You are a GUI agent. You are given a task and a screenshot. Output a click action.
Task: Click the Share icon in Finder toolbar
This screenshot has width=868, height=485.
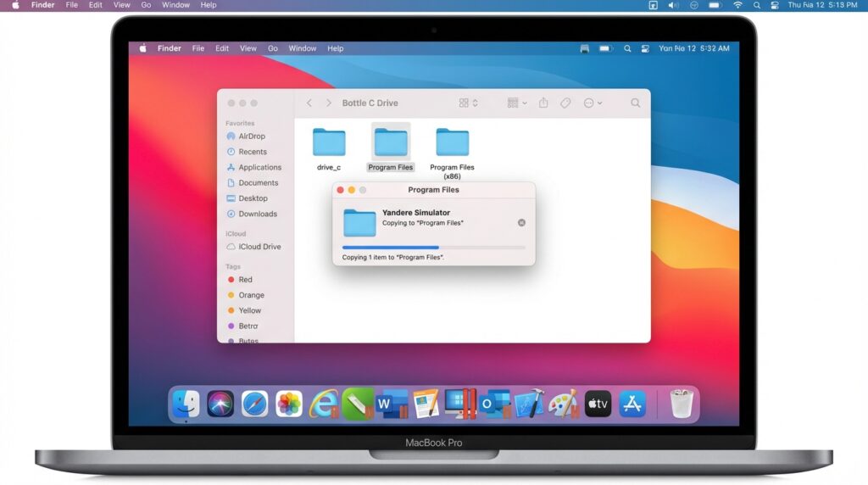coord(543,103)
